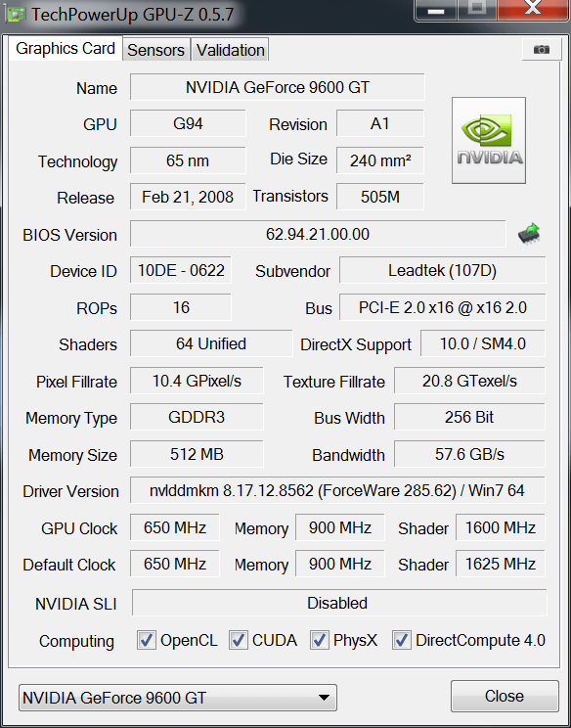Viewport: 571px width, 728px height.
Task: Click the Device ID field
Action: [x=181, y=270]
